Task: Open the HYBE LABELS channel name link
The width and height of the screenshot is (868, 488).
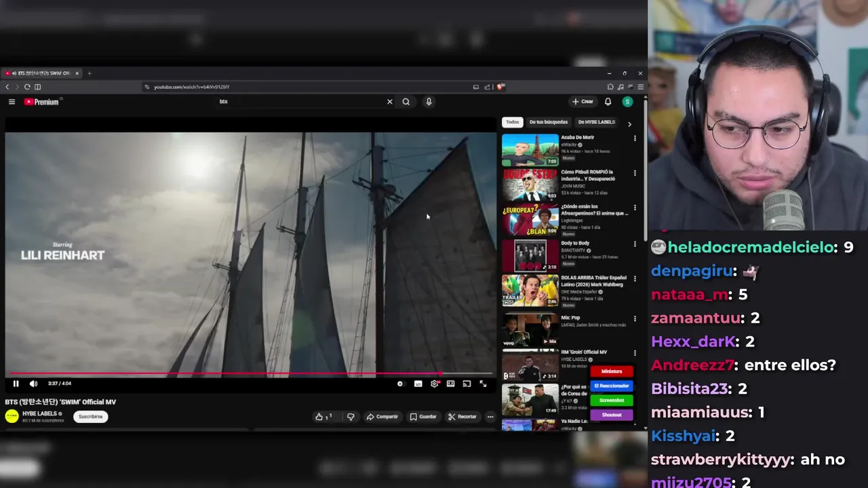Action: click(x=39, y=413)
